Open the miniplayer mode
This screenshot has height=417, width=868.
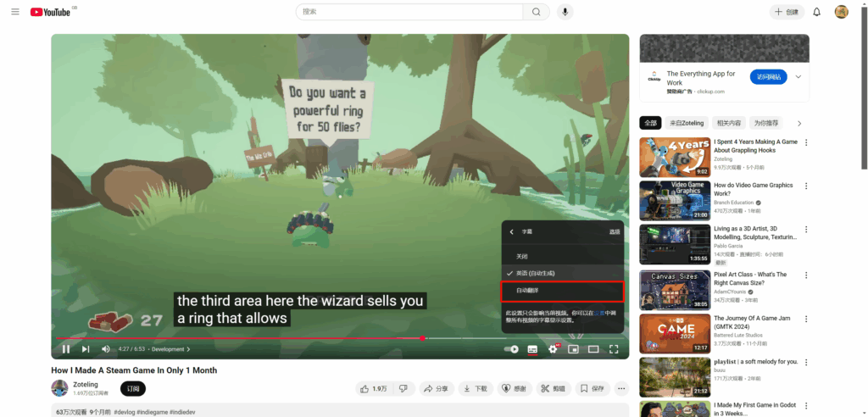(574, 349)
